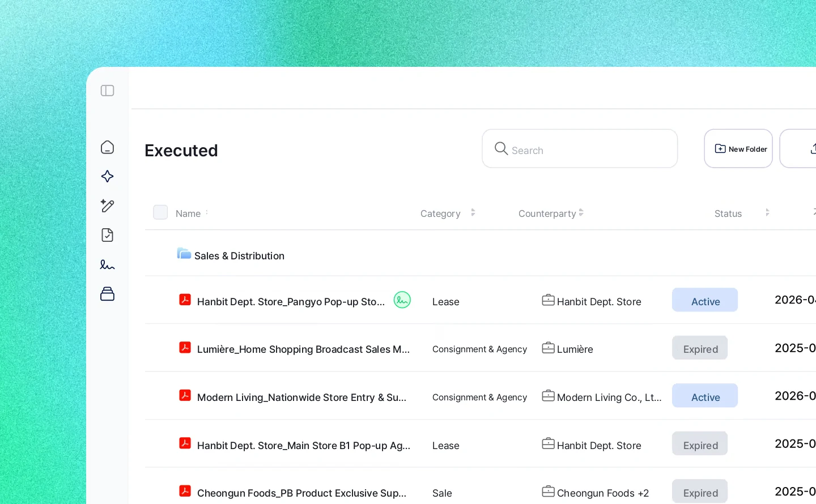Viewport: 816px width, 504px height.
Task: Sort by Status column arrows
Action: pyautogui.click(x=767, y=213)
